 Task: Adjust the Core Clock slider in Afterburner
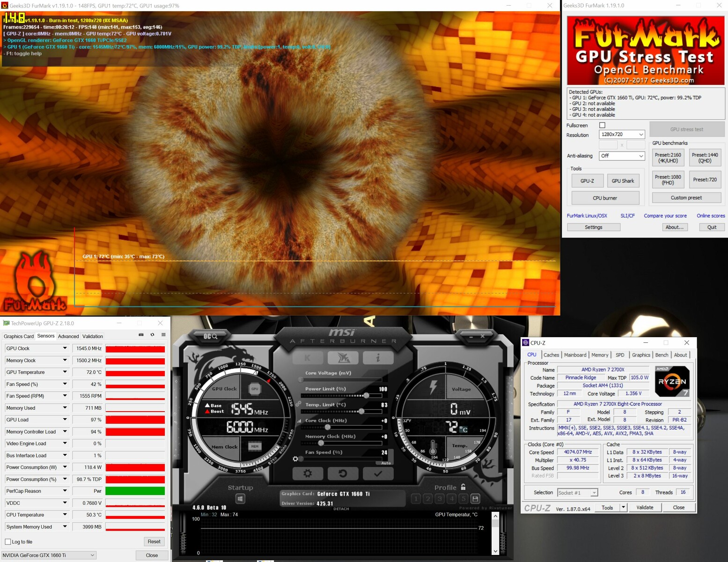tap(327, 427)
